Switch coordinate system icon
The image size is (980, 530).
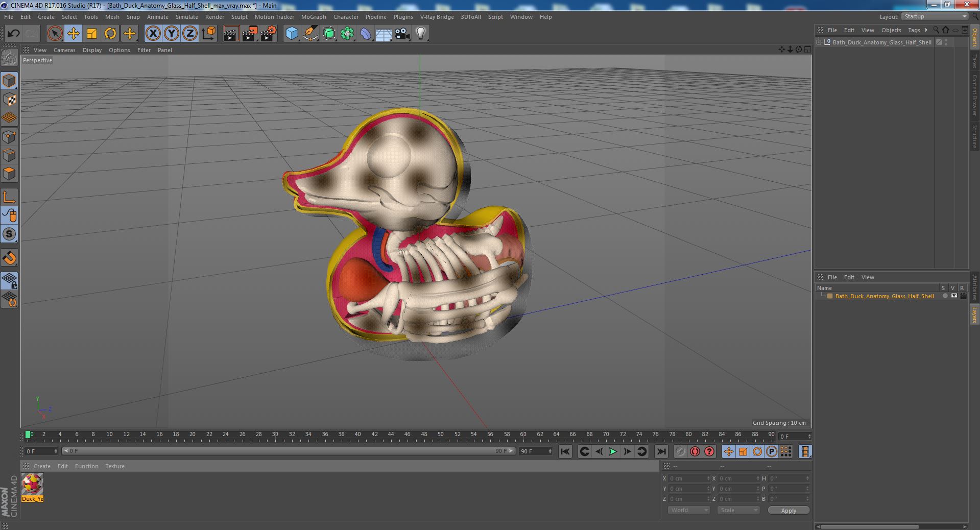[209, 34]
